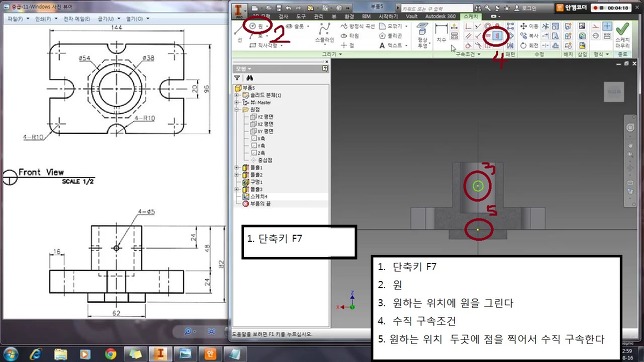Toggle the Z축 axis visibility box
The height and width of the screenshot is (362, 644).
[254, 152]
